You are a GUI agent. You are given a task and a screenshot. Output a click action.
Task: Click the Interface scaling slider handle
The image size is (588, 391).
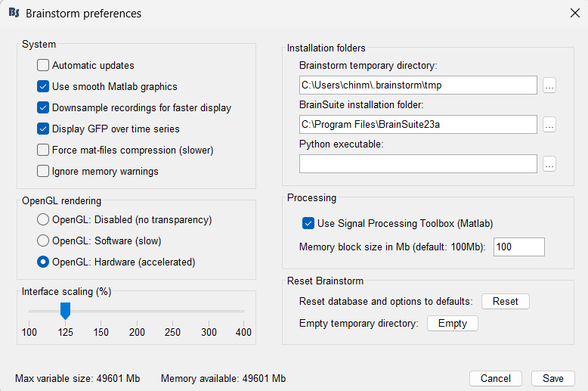pyautogui.click(x=65, y=310)
